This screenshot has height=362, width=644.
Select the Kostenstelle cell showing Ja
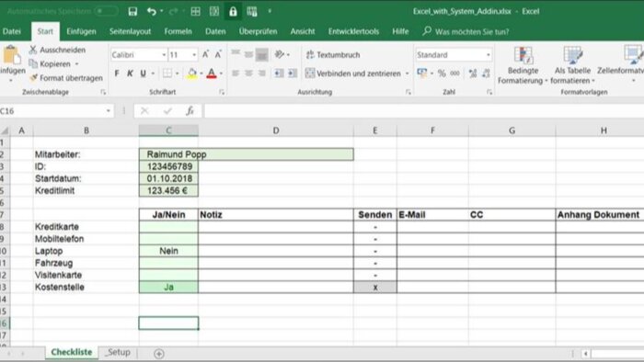pyautogui.click(x=168, y=287)
